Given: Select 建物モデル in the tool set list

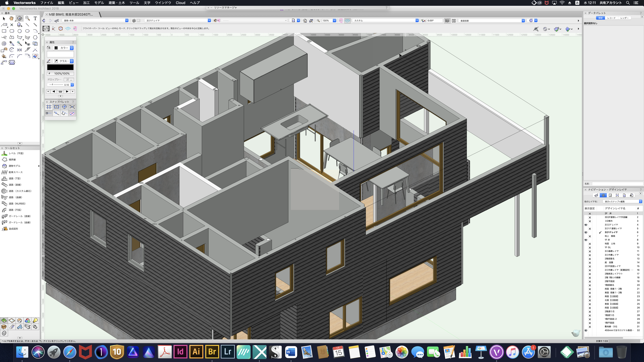Looking at the screenshot, I should pos(14,166).
